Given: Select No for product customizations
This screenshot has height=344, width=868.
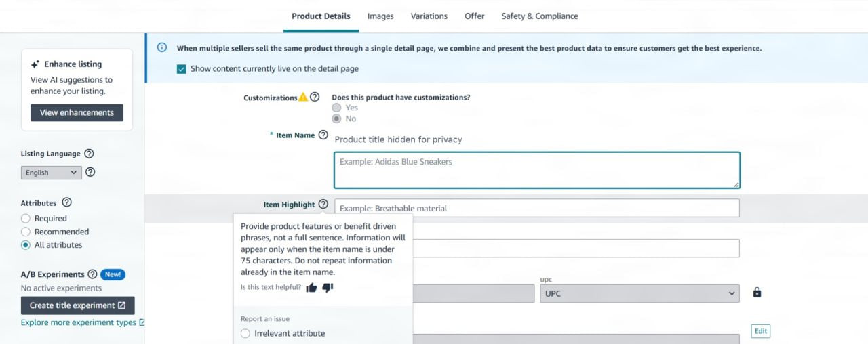Looking at the screenshot, I should pyautogui.click(x=337, y=119).
